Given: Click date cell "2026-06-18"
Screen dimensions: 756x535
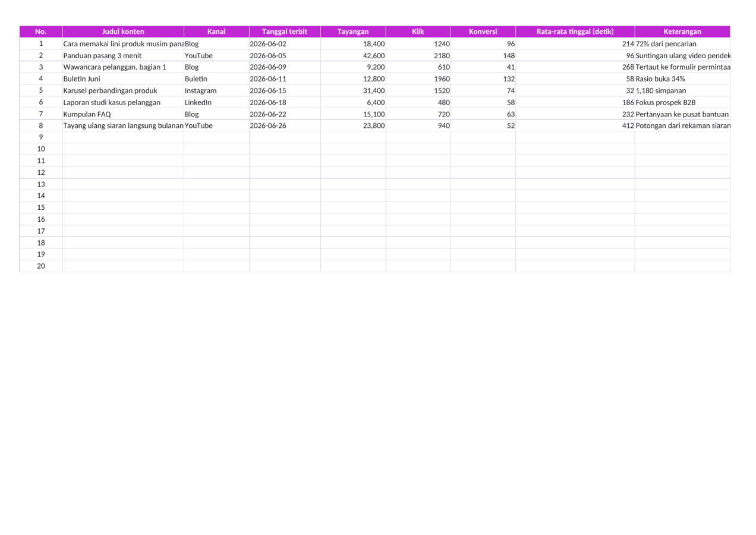Looking at the screenshot, I should [285, 102].
